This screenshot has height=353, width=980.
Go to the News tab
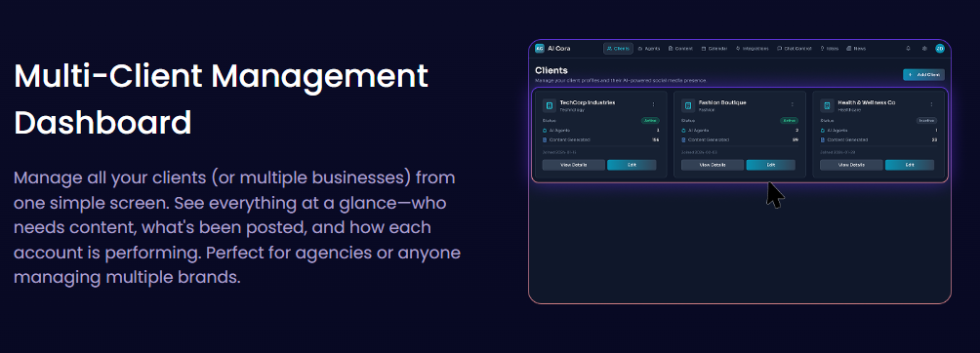click(856, 48)
